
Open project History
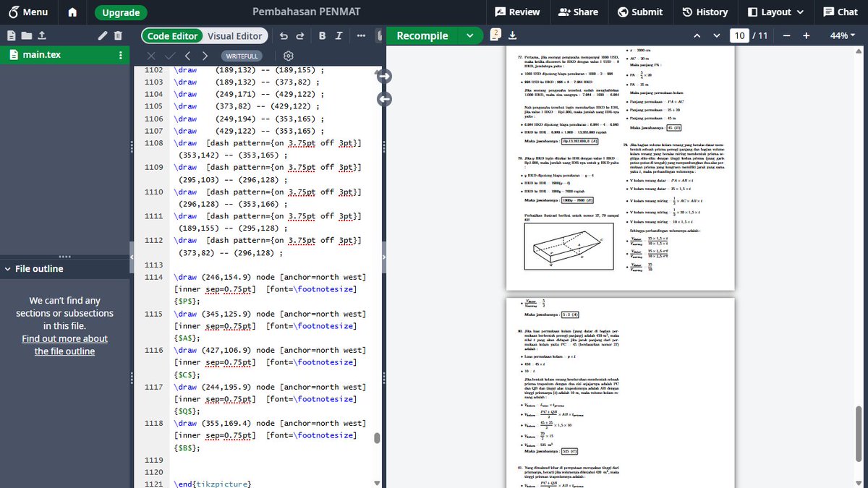705,12
